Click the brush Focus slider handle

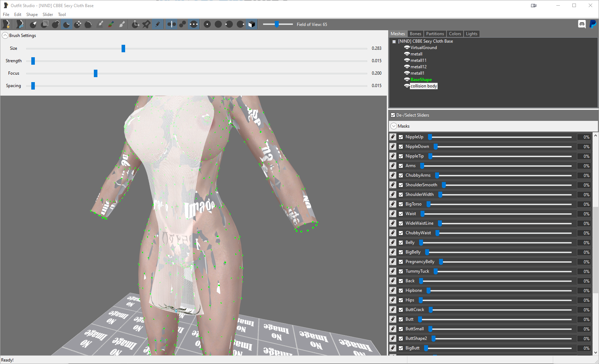pos(96,73)
